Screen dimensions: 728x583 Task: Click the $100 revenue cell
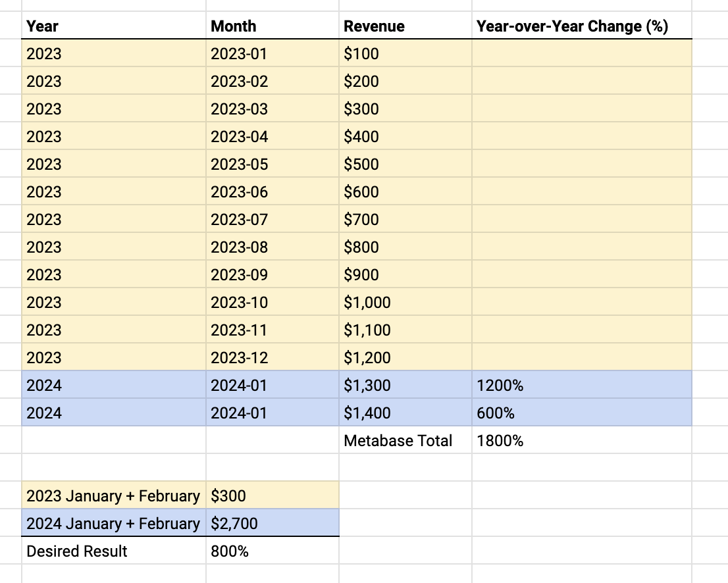point(405,53)
